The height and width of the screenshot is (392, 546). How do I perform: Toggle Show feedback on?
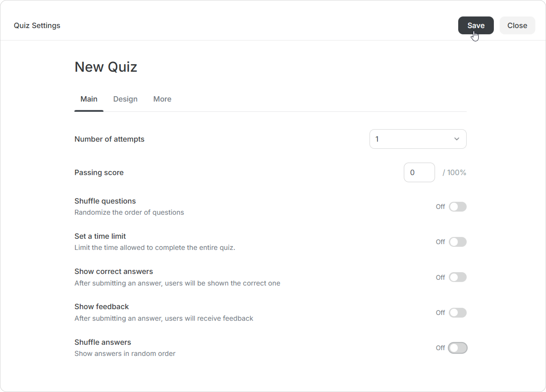click(458, 312)
